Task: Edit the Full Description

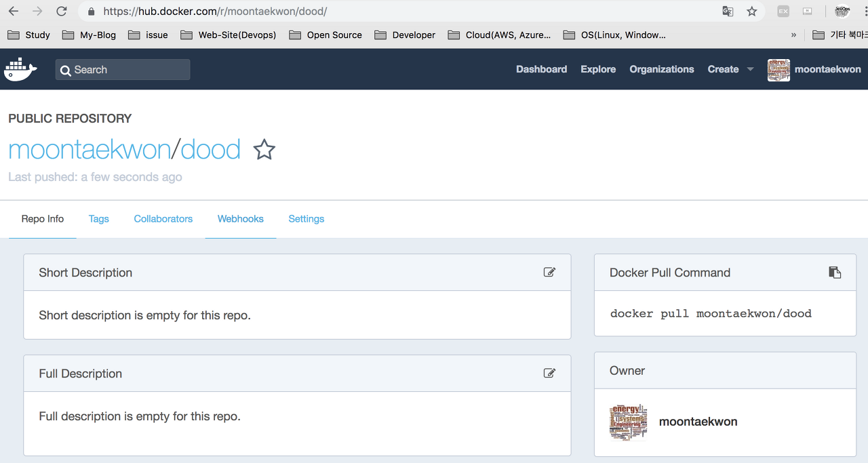Action: tap(549, 373)
